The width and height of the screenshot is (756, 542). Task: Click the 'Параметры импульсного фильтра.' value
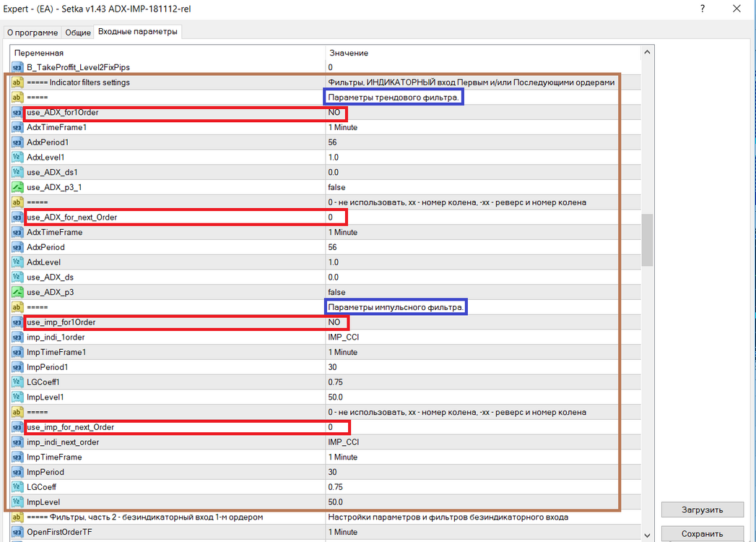pyautogui.click(x=396, y=307)
